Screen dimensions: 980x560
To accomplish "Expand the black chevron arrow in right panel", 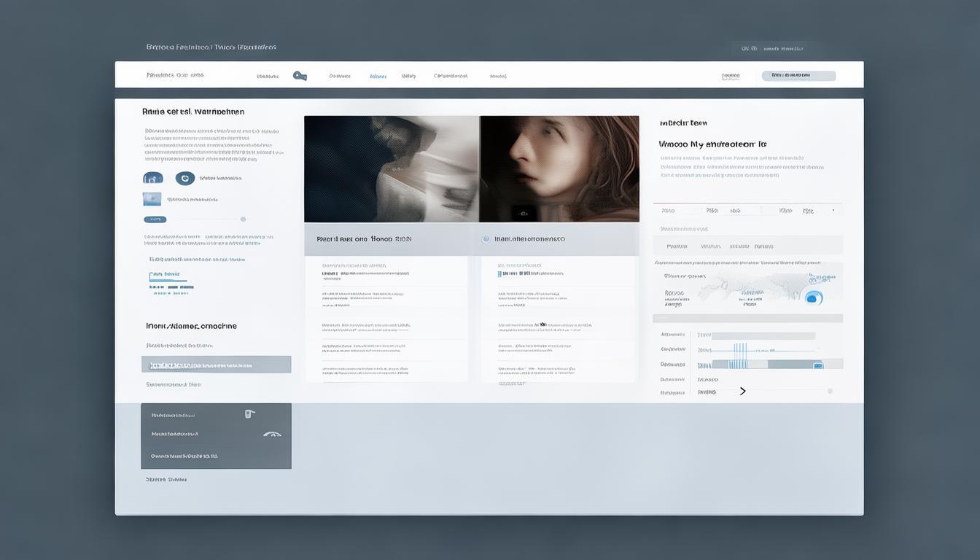I will click(x=742, y=392).
